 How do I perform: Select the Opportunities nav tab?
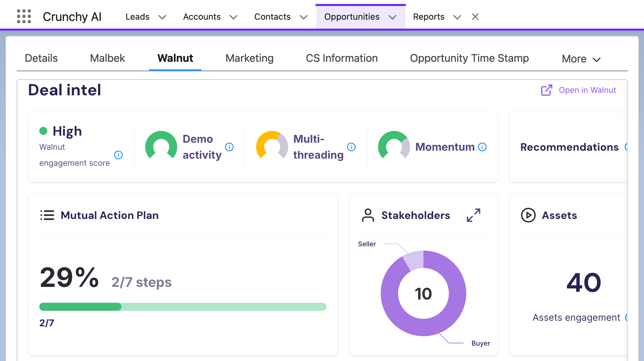(352, 17)
